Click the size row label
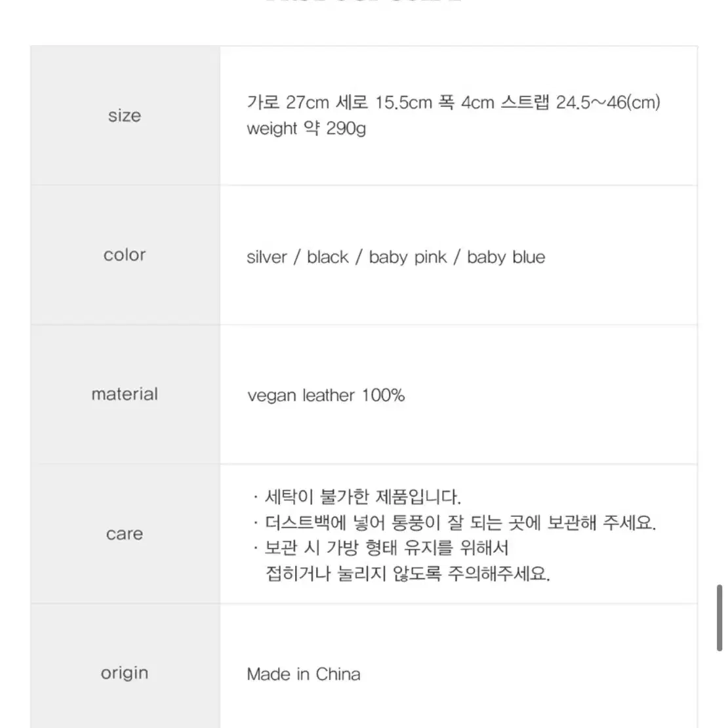Screen dimensions: 728x728 click(x=125, y=115)
